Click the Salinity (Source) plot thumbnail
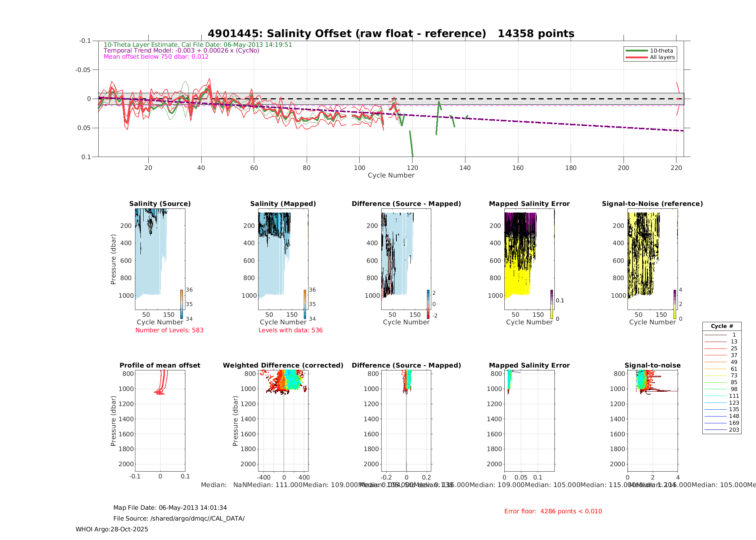 160,259
